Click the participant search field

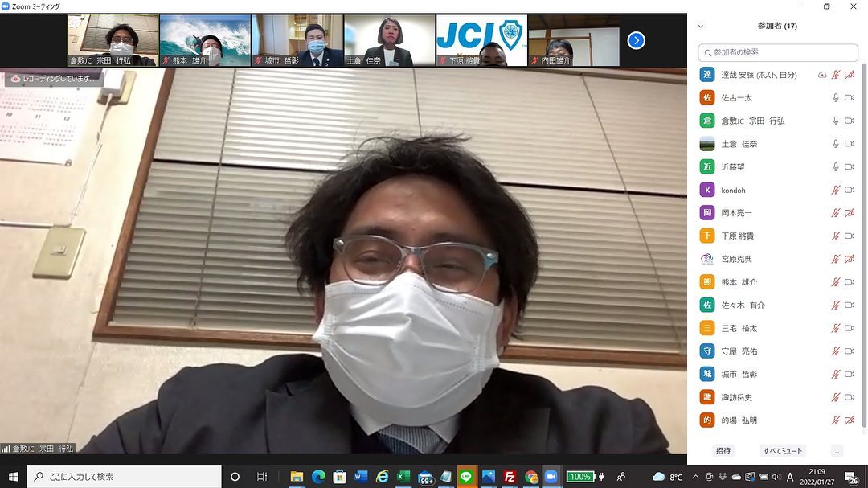click(x=778, y=52)
